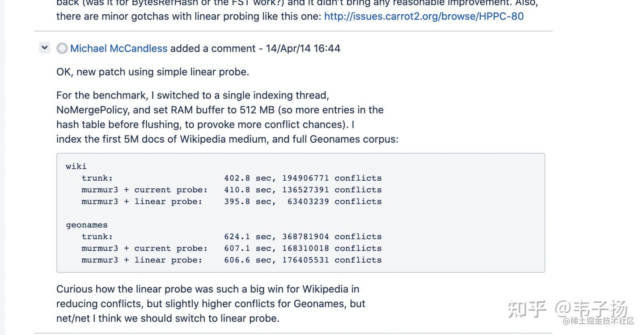Collapse Michael McCandless's comment with the chevron
The image size is (644, 335).
point(44,47)
